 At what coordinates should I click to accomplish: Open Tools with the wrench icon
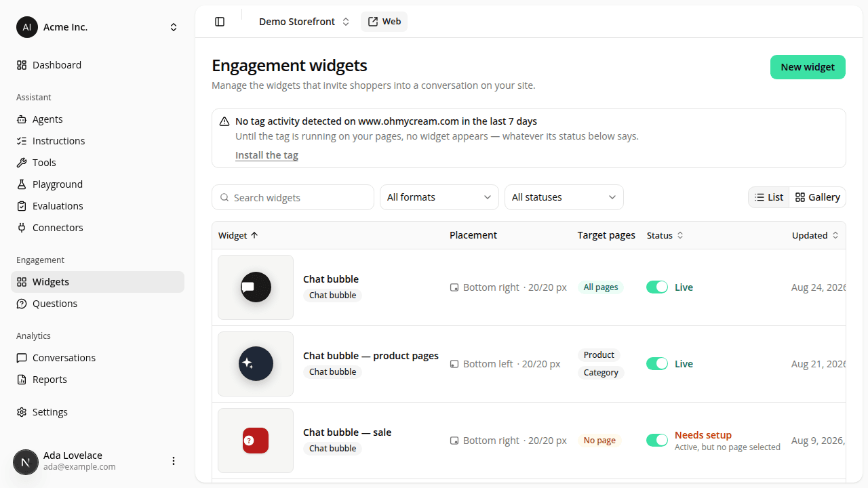pyautogui.click(x=98, y=163)
